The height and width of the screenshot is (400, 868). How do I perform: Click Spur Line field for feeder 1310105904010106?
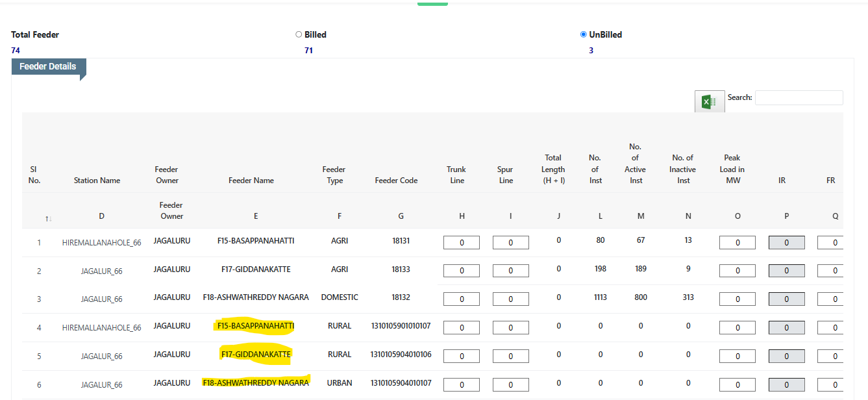pos(511,356)
